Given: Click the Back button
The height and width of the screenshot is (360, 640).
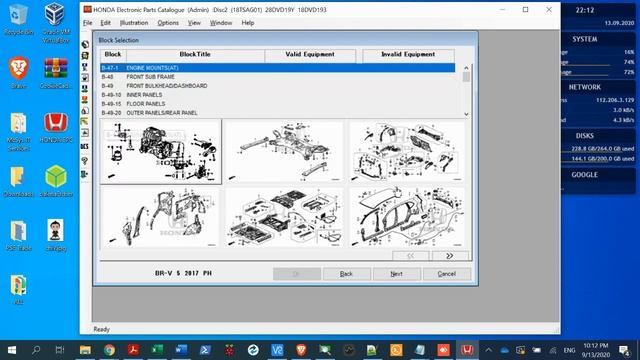Looking at the screenshot, I should (x=347, y=274).
